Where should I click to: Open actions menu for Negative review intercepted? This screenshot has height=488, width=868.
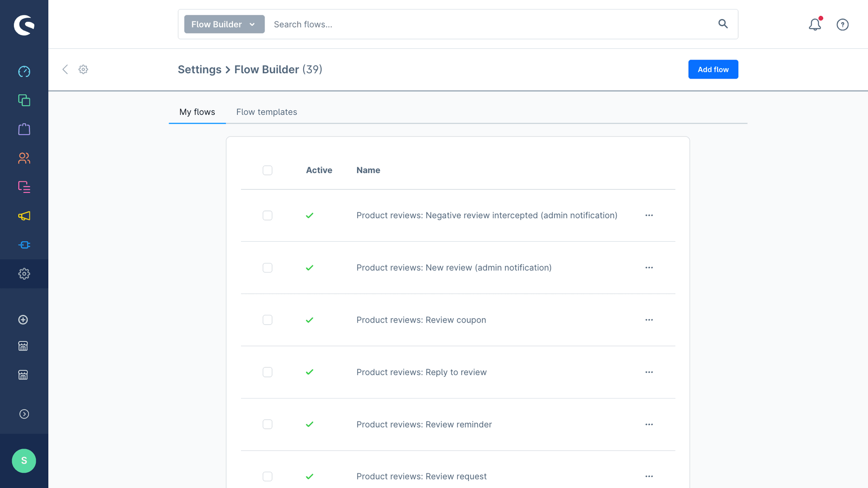click(649, 216)
